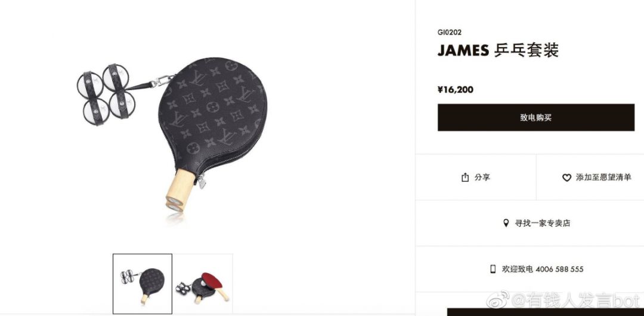Viewport: 644px width, 316px height.
Task: Click the JAMES 乒乓套装 product title
Action: (498, 51)
